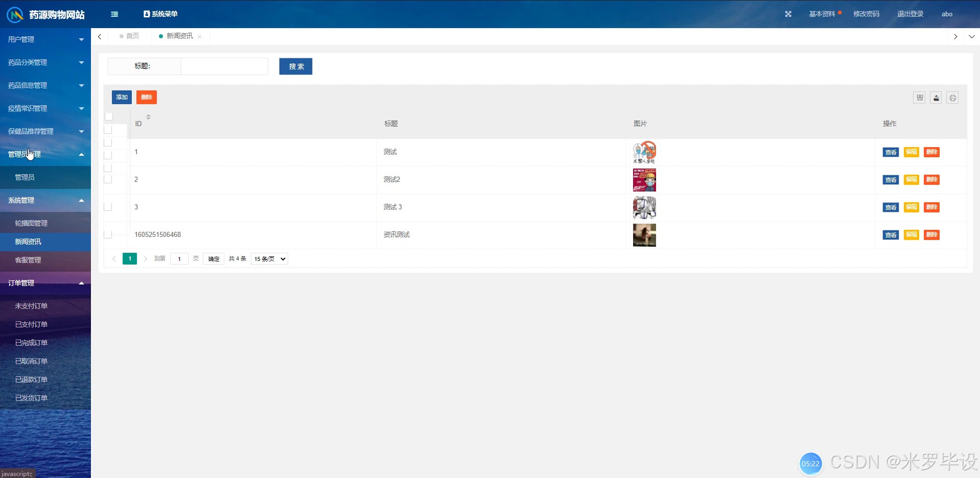Click 查看 for row 测试 3
The width and height of the screenshot is (980, 478).
(x=891, y=207)
